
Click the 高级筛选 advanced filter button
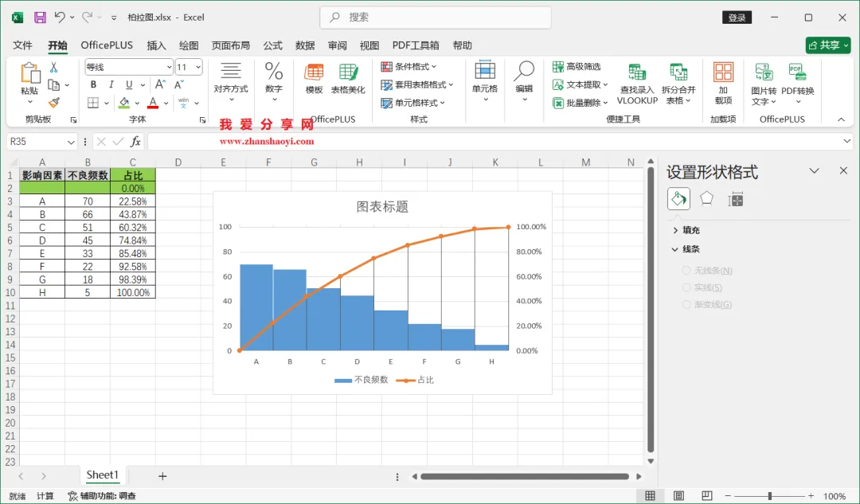pyautogui.click(x=577, y=66)
